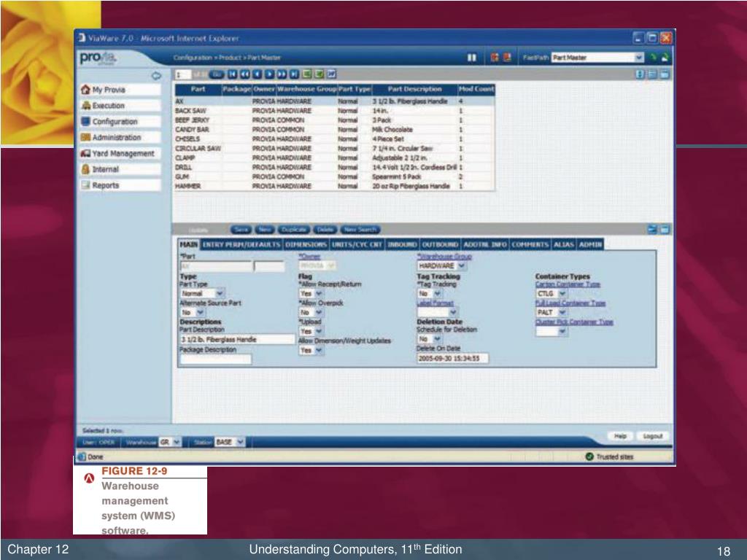Click the Internal lock icon
The height and width of the screenshot is (560, 747).
[x=86, y=169]
